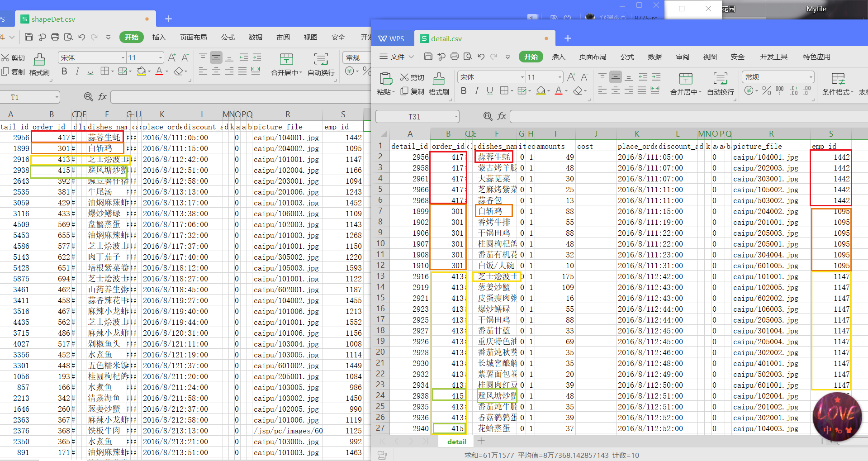The width and height of the screenshot is (868, 461).
Task: Toggle italic formatting on selection
Action: click(476, 91)
